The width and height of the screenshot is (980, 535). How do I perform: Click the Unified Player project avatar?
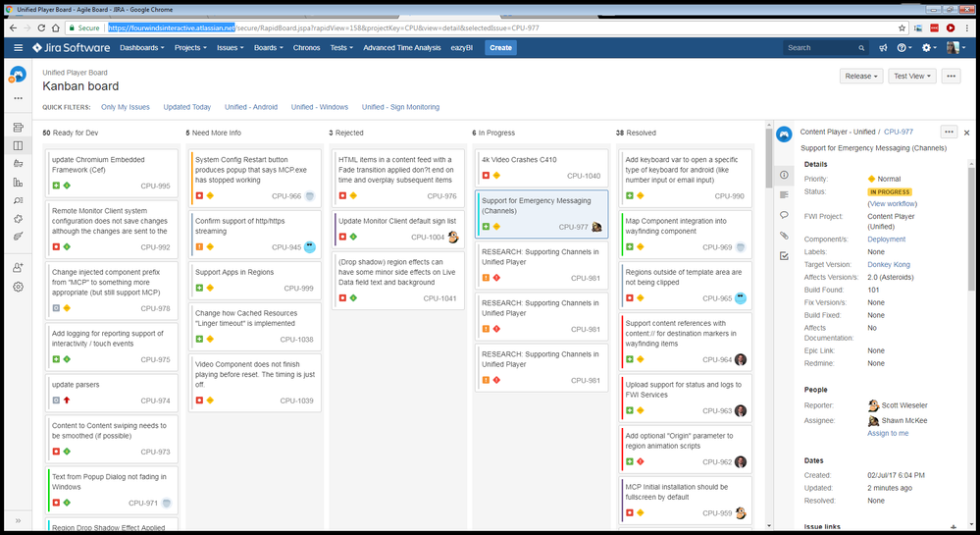click(x=18, y=75)
